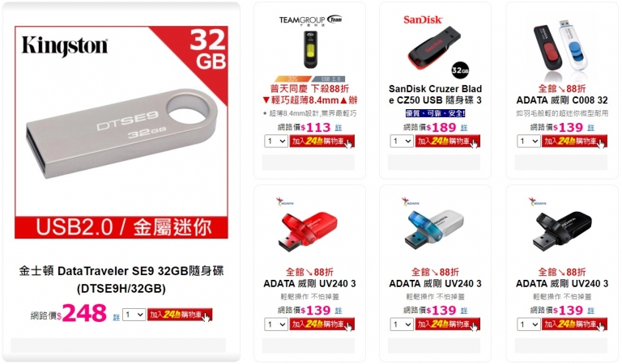This screenshot has height=364, width=622.
Task: Expand quantity dropdown for SanDisk $189 item
Action: [402, 141]
